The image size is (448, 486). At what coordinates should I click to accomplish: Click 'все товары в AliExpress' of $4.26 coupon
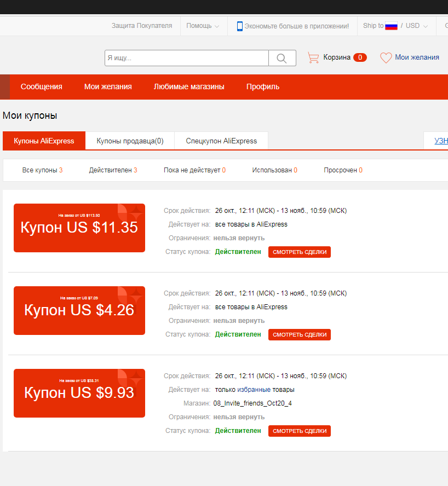(251, 307)
